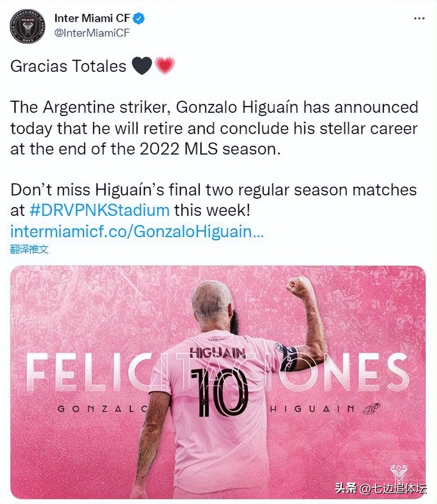The height and width of the screenshot is (504, 437).
Task: Open the #DRVPNKStadium hashtag
Action: pyautogui.click(x=99, y=210)
